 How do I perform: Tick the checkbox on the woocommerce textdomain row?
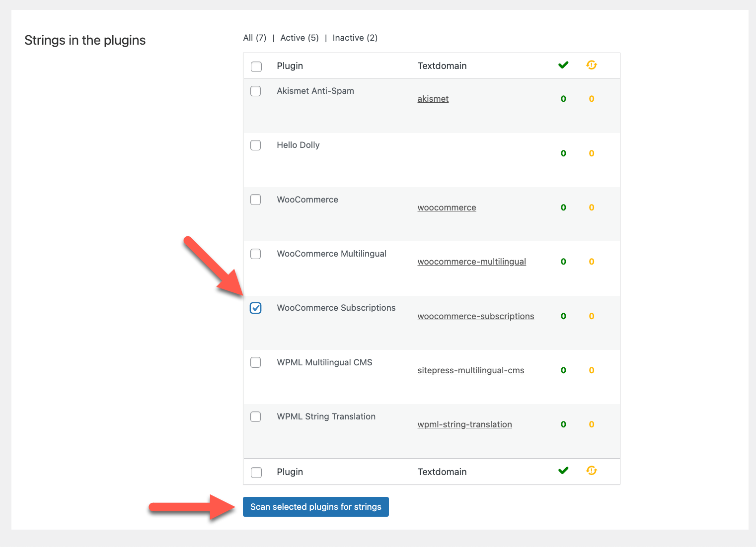(x=256, y=200)
